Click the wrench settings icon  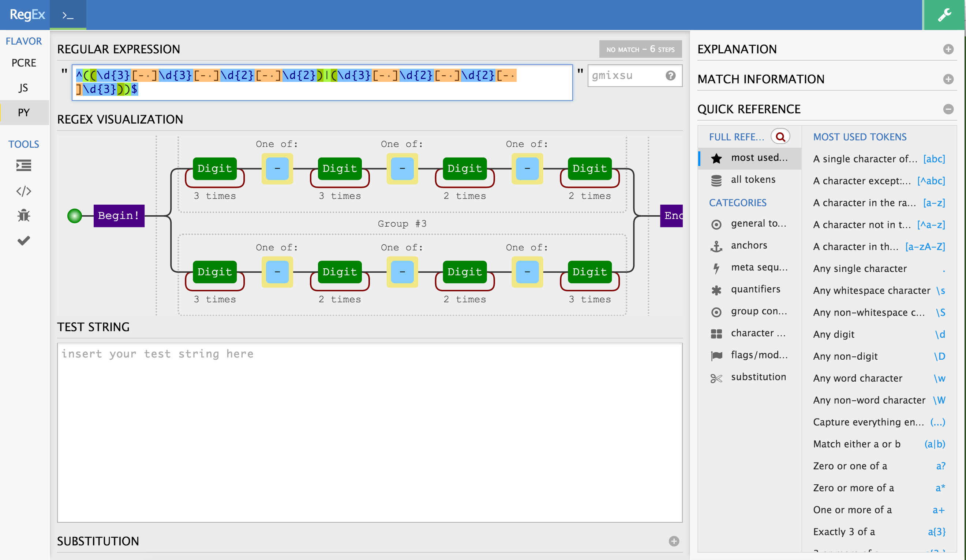pos(944,15)
